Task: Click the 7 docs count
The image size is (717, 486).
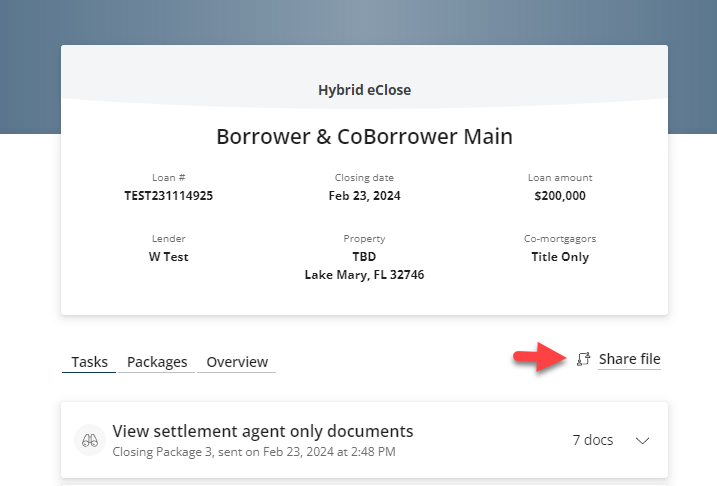Action: pos(593,440)
